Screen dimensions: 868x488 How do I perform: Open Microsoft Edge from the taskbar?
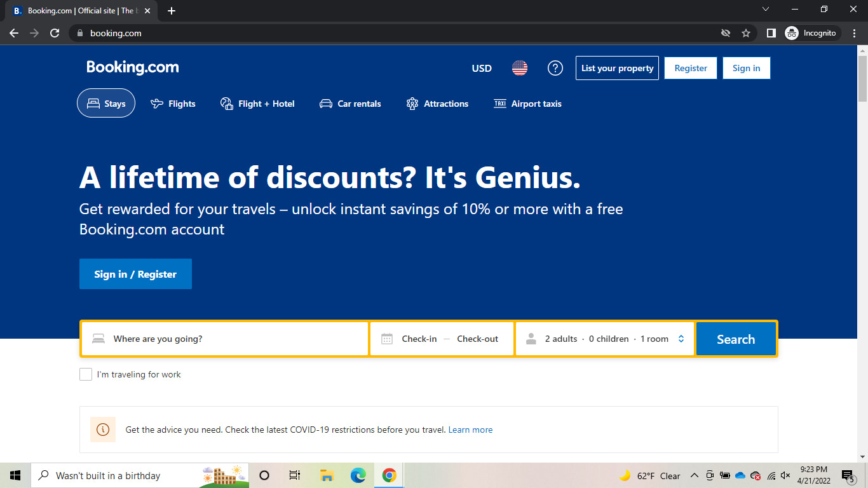tap(358, 475)
